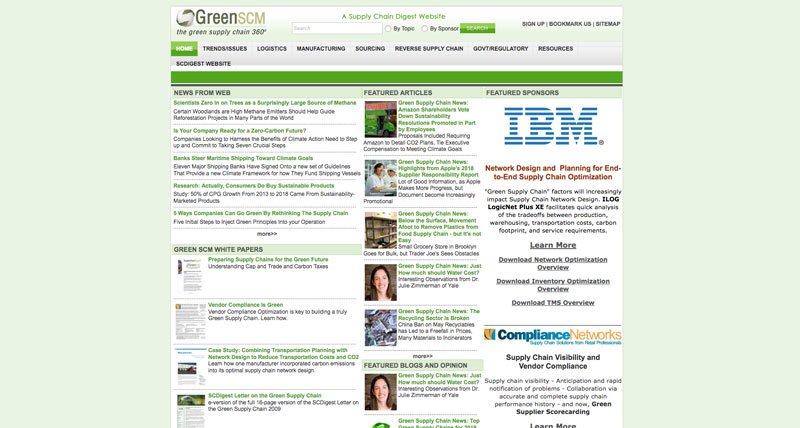This screenshot has width=800, height=428.
Task: Click Julie Zimmerman photo in Featured Articles
Action: coord(381,282)
